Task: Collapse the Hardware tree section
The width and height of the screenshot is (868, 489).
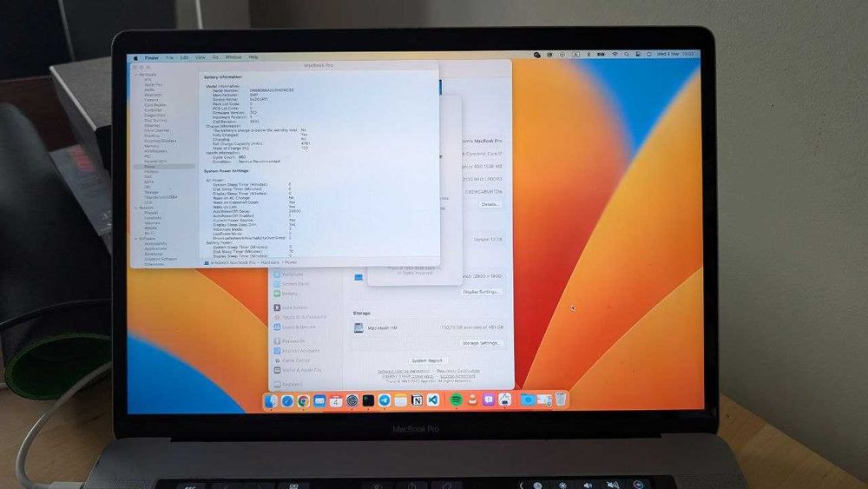Action: point(137,74)
